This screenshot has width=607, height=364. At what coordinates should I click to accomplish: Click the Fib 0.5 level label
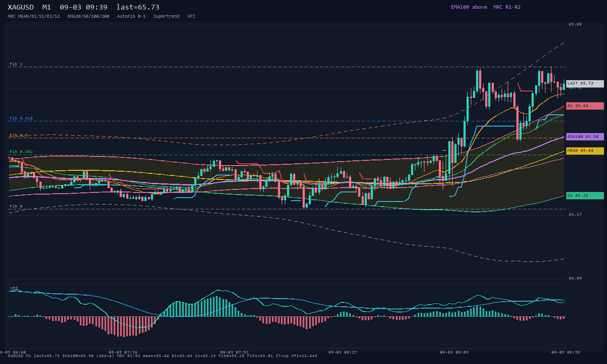[19, 135]
